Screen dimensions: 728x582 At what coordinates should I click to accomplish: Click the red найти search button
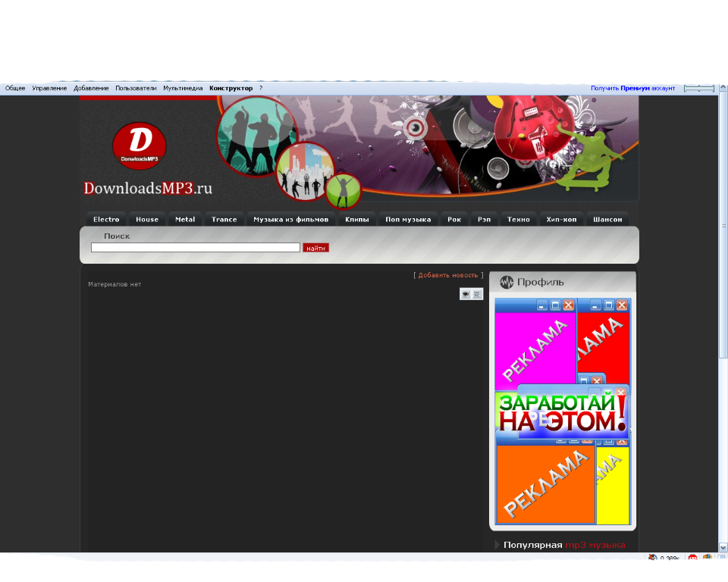(315, 249)
